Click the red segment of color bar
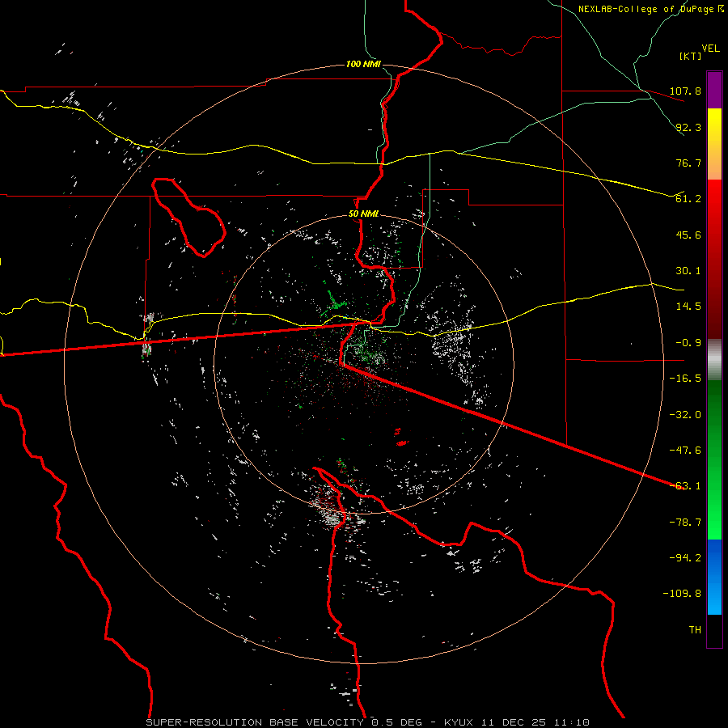The width and height of the screenshot is (728, 728). click(714, 259)
